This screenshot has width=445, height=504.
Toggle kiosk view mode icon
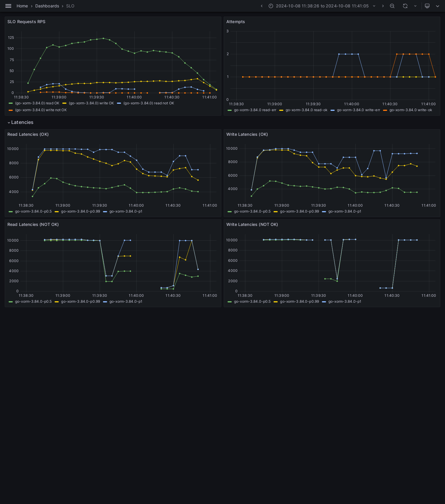427,6
